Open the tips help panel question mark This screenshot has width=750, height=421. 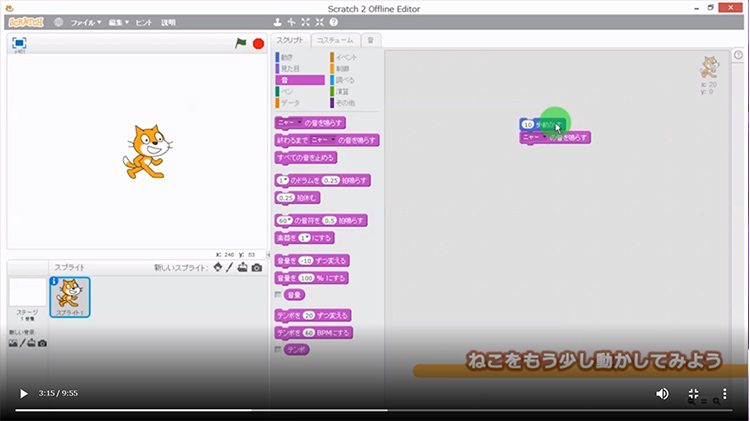point(738,55)
